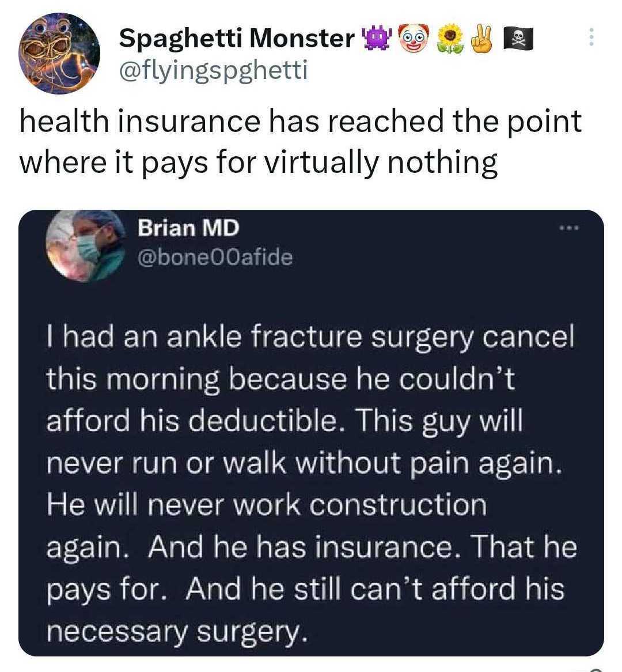Click the purple alien monster emoji
The height and width of the screenshot is (672, 622).
(x=375, y=39)
